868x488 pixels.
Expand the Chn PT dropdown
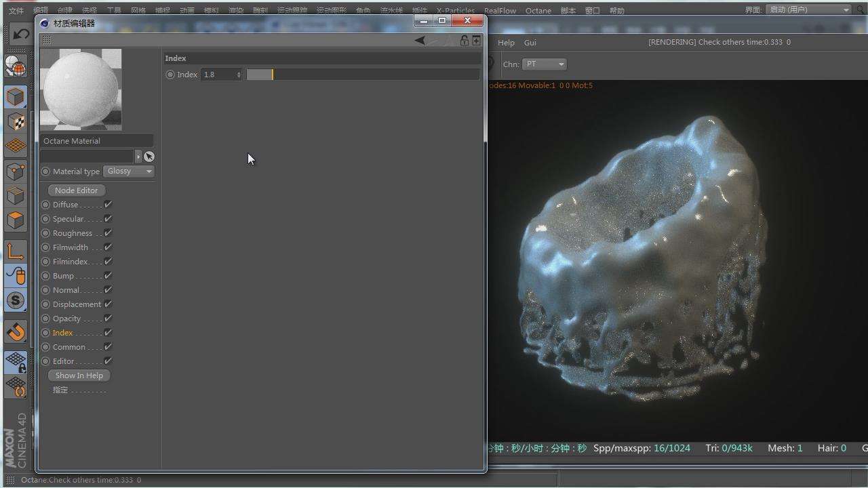click(x=544, y=64)
